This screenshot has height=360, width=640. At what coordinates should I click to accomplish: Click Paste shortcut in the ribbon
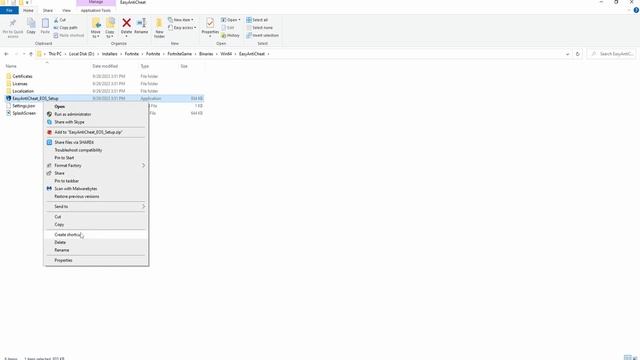pos(69,36)
